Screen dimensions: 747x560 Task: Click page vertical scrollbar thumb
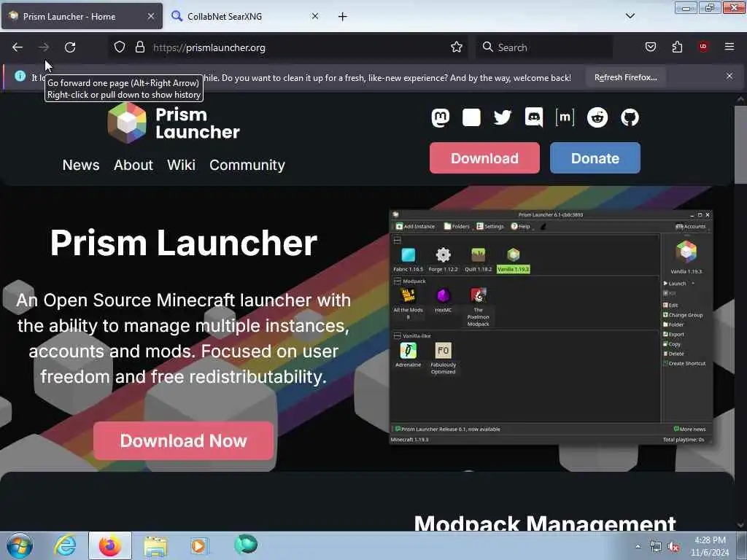pos(740,144)
